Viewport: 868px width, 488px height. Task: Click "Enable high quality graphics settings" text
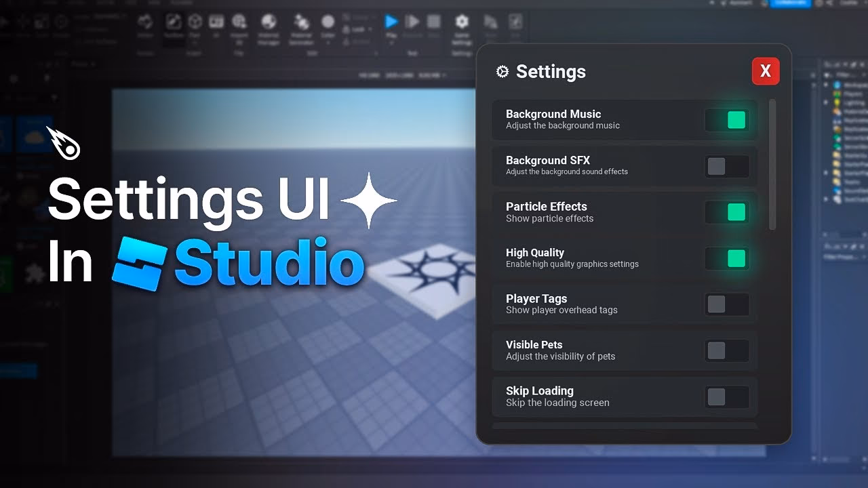(x=572, y=264)
